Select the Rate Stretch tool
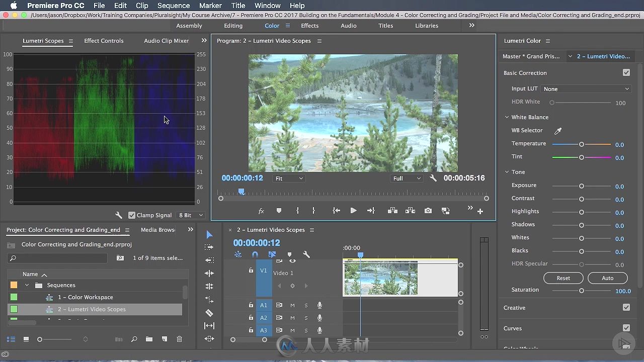This screenshot has height=362, width=644. pyautogui.click(x=209, y=287)
